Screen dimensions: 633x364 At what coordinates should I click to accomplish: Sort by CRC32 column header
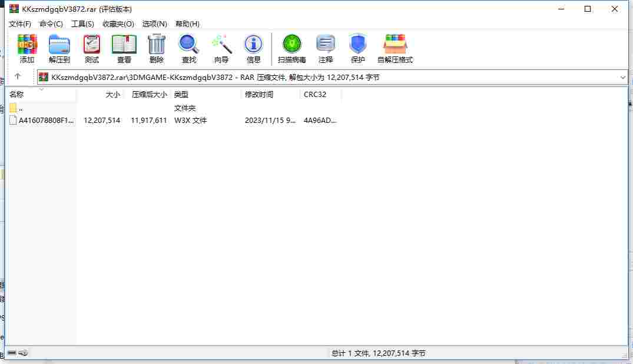[x=315, y=94]
